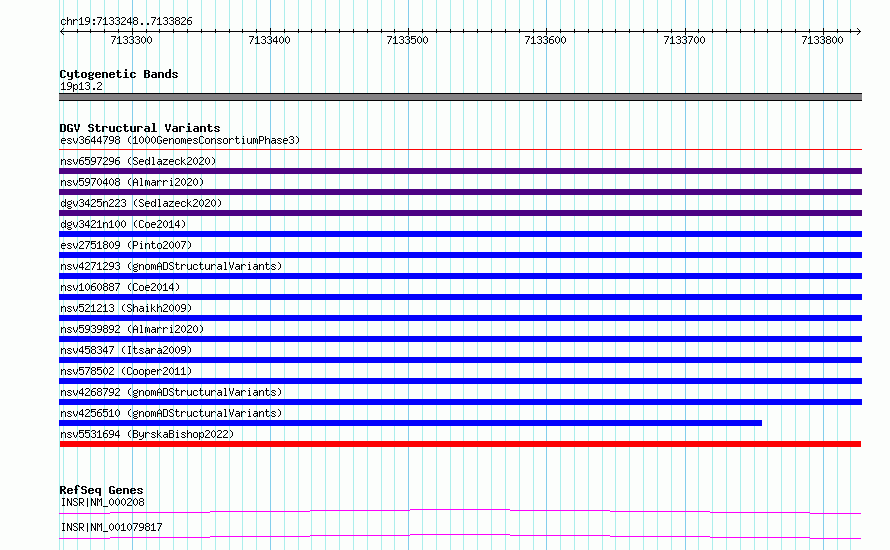The height and width of the screenshot is (550, 890).
Task: Select variant label nsv4271293 (gnomADStructuralVariants)
Action: point(171,266)
